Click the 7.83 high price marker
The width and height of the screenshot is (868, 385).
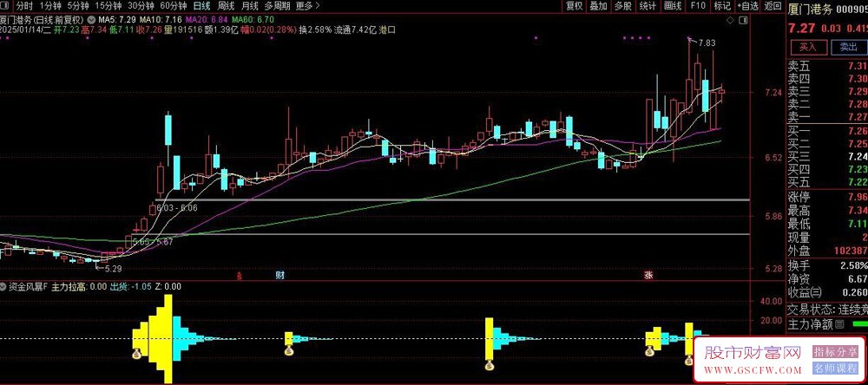(x=707, y=42)
